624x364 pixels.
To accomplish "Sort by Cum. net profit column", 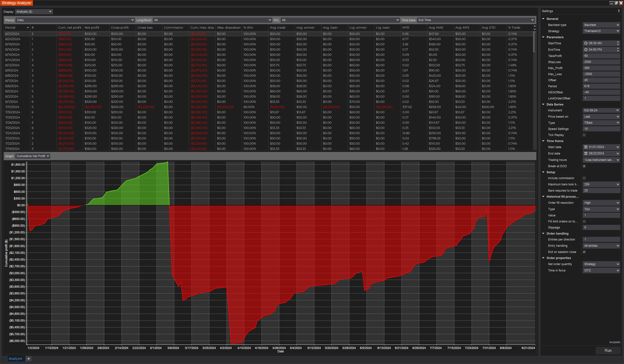I will click(70, 28).
